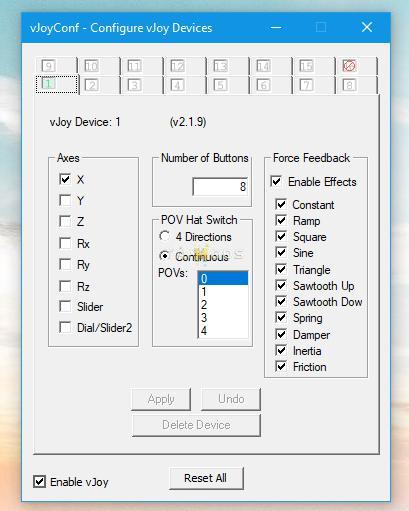
Task: Click the Number of Buttons field
Action: point(220,187)
